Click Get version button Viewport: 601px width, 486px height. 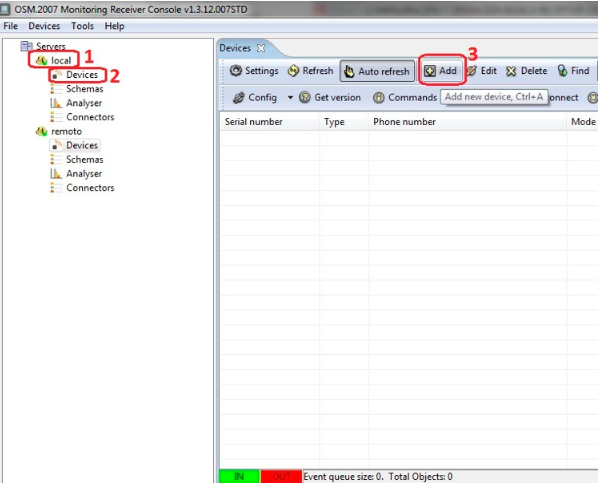tap(330, 98)
